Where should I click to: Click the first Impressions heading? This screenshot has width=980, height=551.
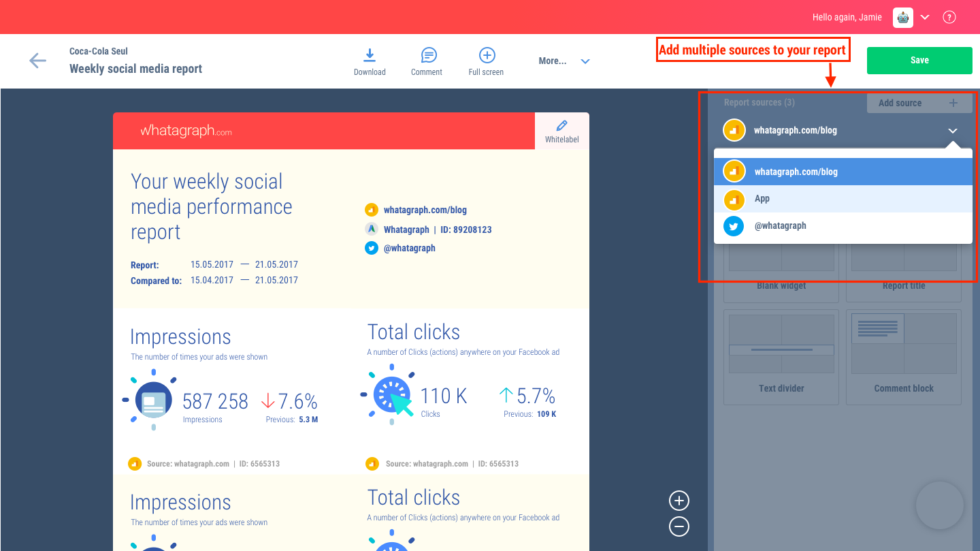(180, 337)
